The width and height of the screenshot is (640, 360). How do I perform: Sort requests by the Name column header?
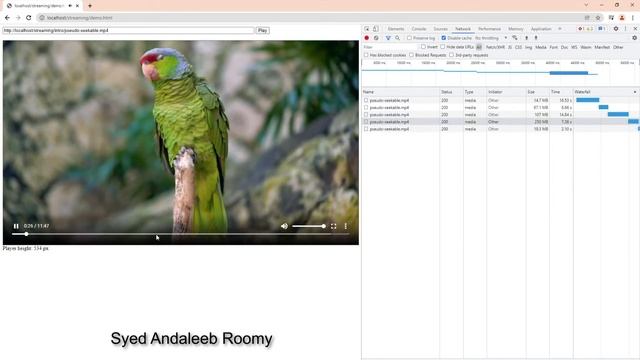tap(400, 92)
